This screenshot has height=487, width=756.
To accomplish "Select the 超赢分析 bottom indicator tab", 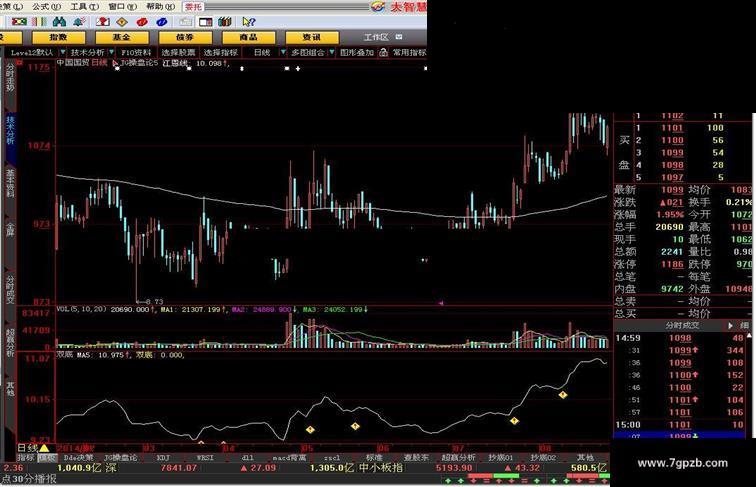I will point(459,457).
